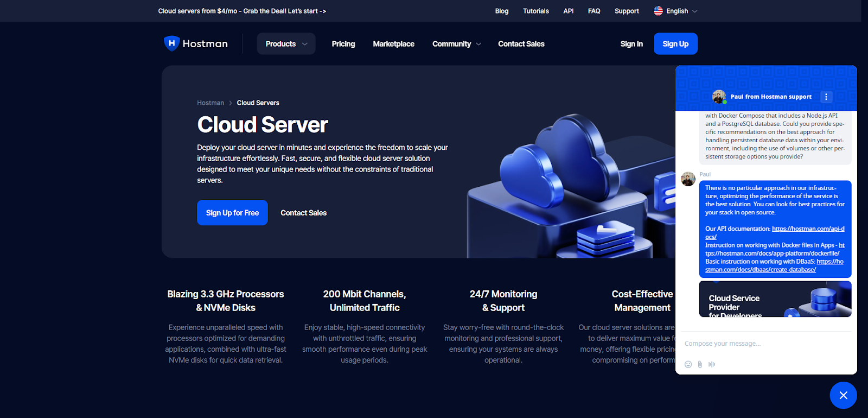Go to the Marketplace page
This screenshot has width=868, height=418.
point(393,44)
